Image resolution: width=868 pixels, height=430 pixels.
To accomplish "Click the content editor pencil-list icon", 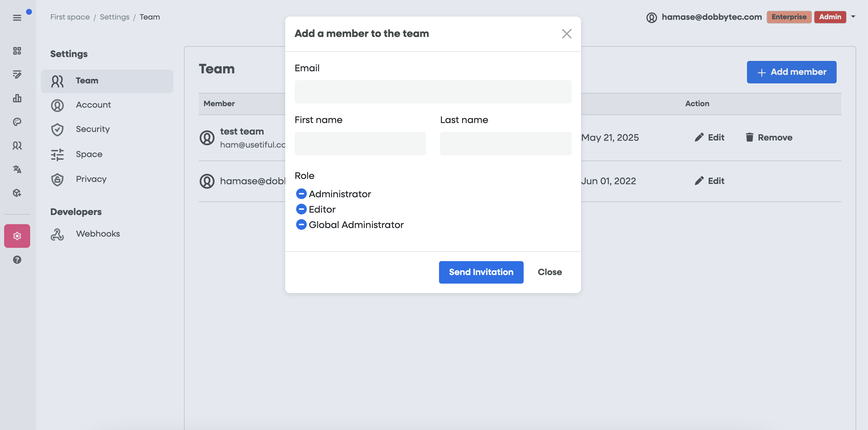I will (x=17, y=75).
